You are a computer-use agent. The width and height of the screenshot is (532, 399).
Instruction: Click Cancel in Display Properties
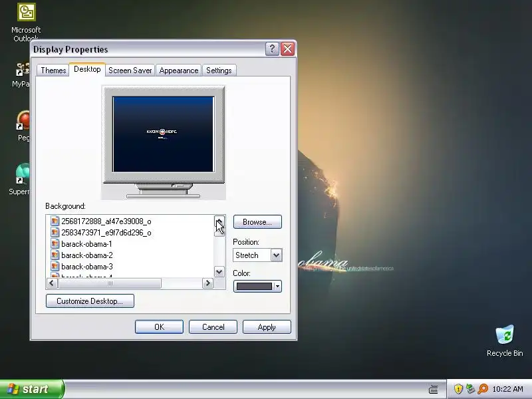click(x=213, y=327)
